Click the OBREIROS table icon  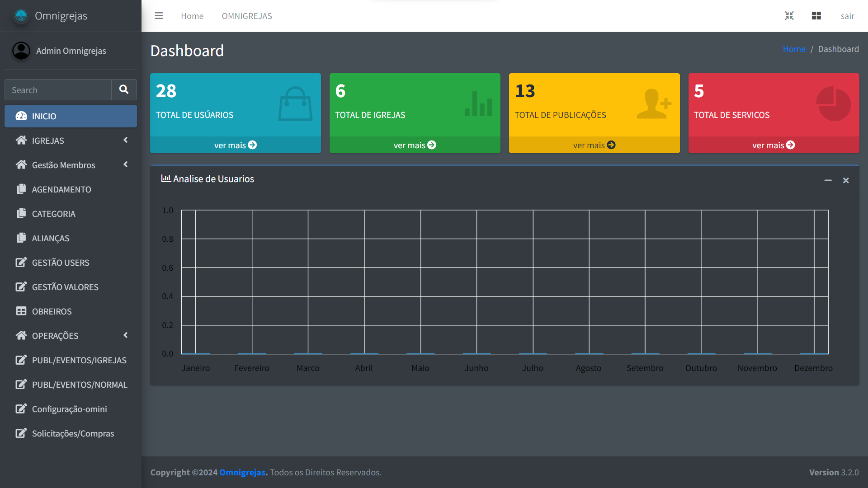click(x=21, y=311)
